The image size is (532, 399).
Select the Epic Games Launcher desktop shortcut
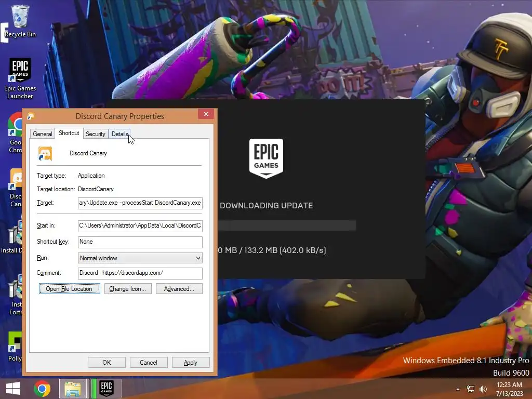(20, 78)
